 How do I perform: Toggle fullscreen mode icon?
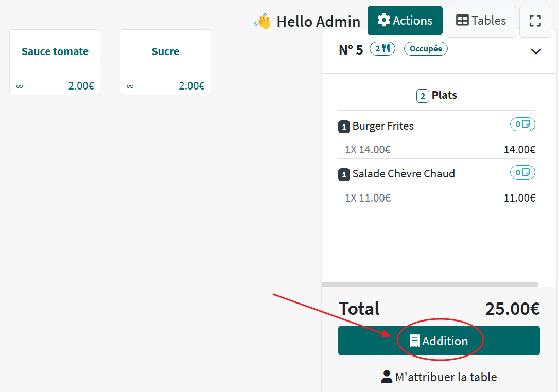point(535,21)
